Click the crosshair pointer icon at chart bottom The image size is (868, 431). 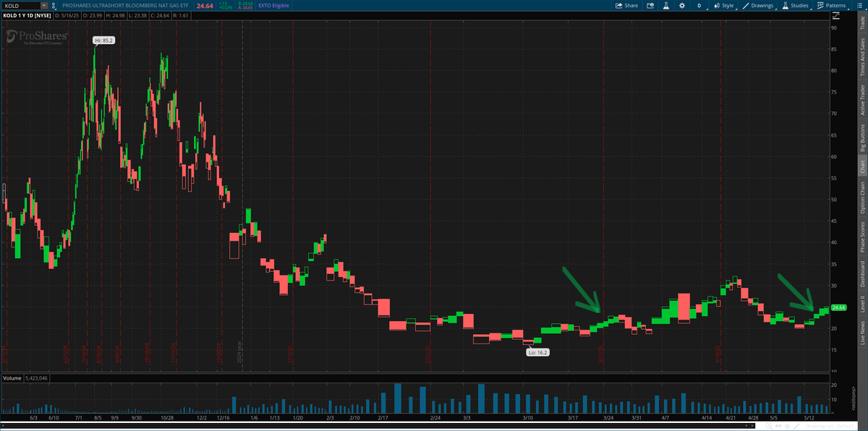[787, 426]
